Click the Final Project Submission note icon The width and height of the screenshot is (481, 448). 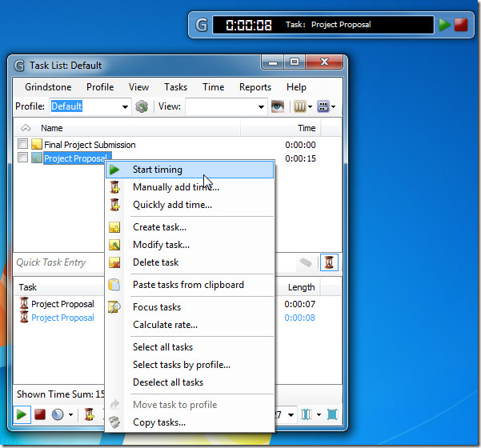(37, 144)
